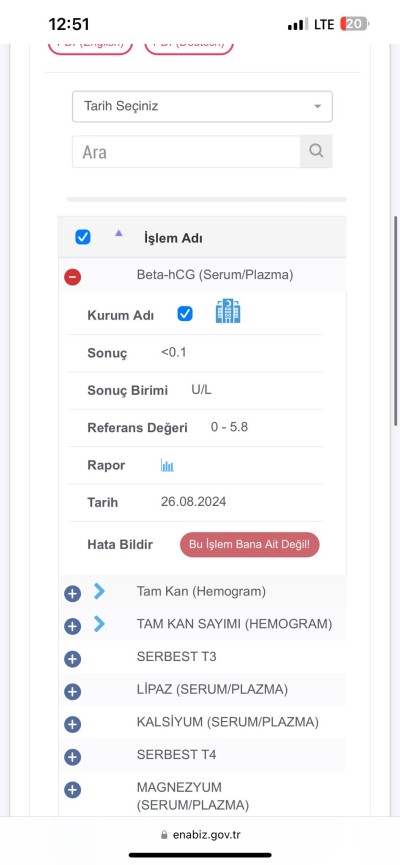Expand the KALSİYUM (SERUM/PLAZMA) row

pyautogui.click(x=72, y=724)
